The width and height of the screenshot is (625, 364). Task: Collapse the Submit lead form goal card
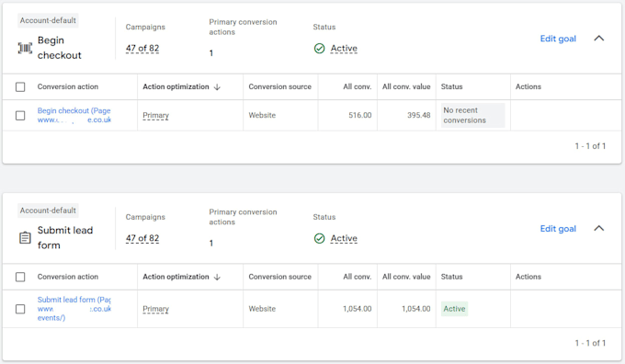click(x=599, y=228)
